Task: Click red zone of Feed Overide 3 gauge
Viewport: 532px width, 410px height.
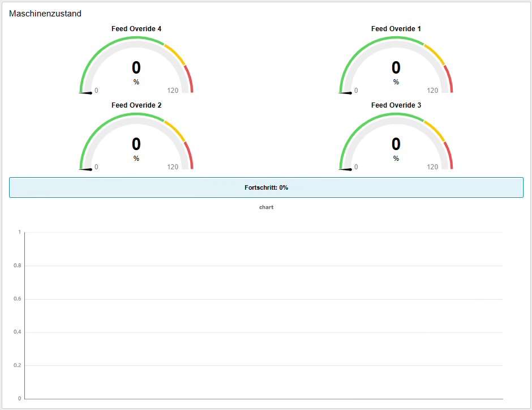Action: 449,155
